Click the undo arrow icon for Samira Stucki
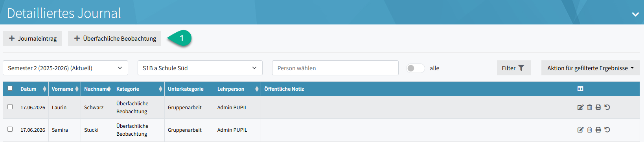644x142 pixels. (607, 130)
